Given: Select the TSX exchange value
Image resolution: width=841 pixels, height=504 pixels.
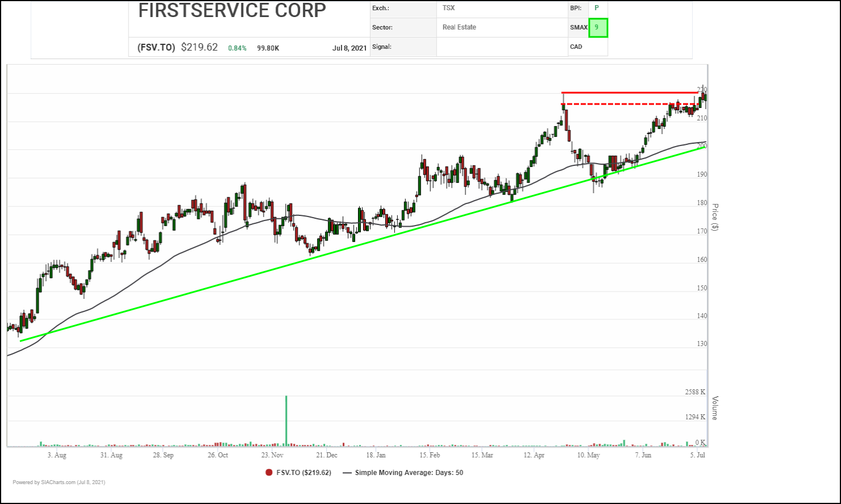Looking at the screenshot, I should tap(448, 8).
